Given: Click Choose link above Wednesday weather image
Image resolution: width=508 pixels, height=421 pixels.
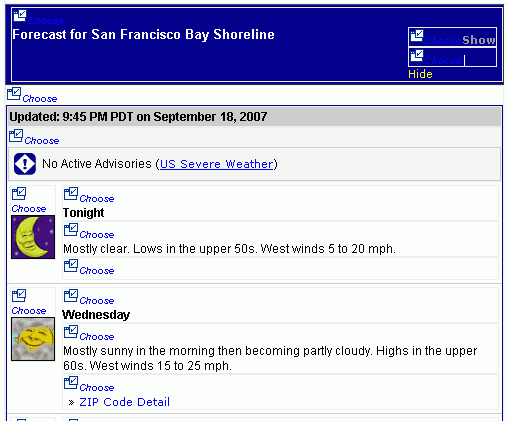Looking at the screenshot, I should 29,311.
